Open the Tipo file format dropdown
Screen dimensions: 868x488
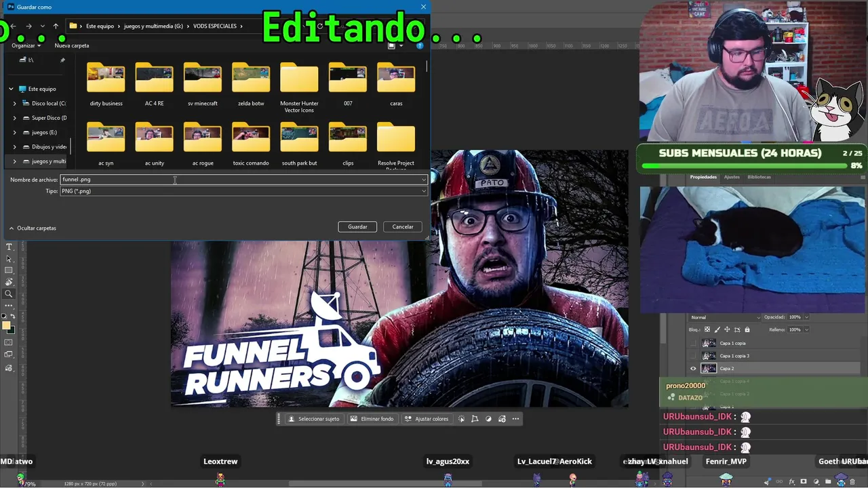(x=244, y=191)
